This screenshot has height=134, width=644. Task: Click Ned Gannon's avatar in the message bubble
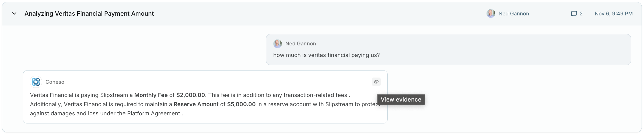(x=277, y=43)
